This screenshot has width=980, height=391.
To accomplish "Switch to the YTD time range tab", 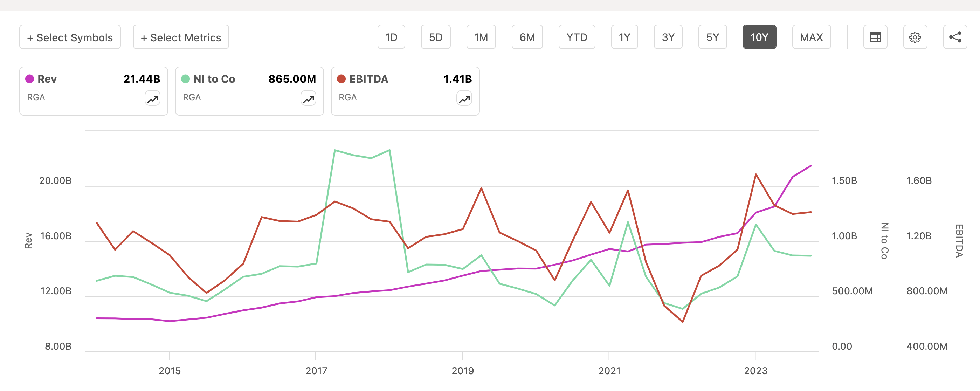I will [577, 36].
